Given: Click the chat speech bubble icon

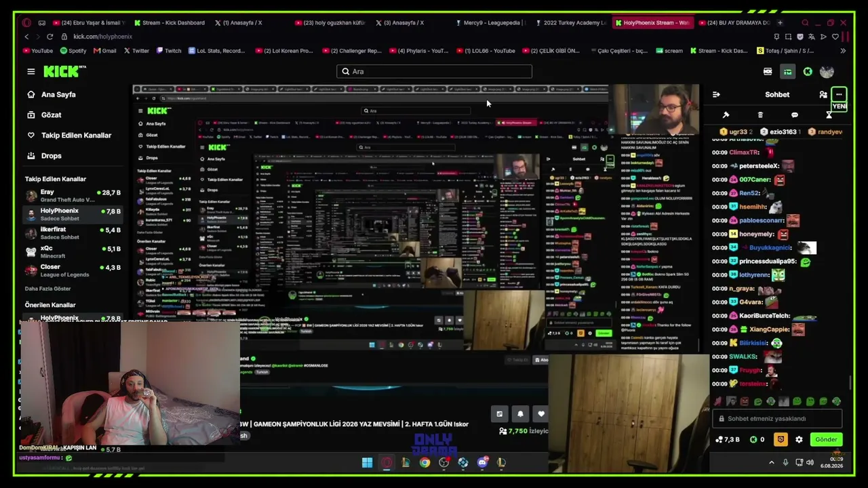Looking at the screenshot, I should click(x=795, y=115).
